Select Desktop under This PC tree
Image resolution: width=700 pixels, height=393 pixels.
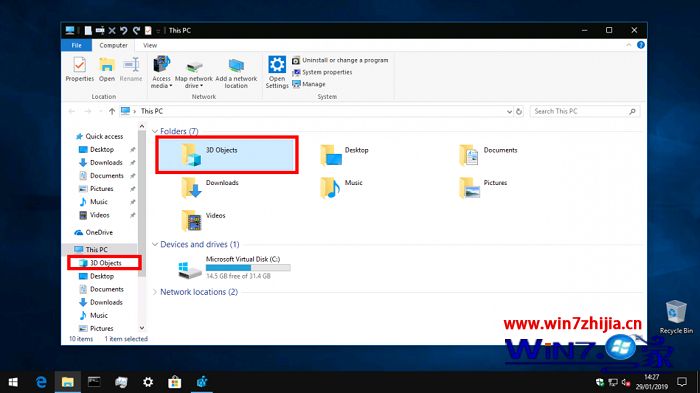[96, 276]
